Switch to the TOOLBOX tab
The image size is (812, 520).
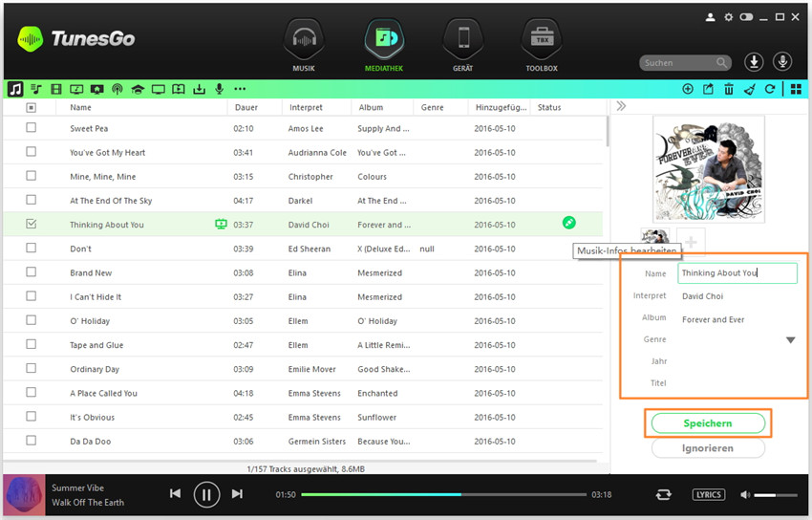coord(542,45)
